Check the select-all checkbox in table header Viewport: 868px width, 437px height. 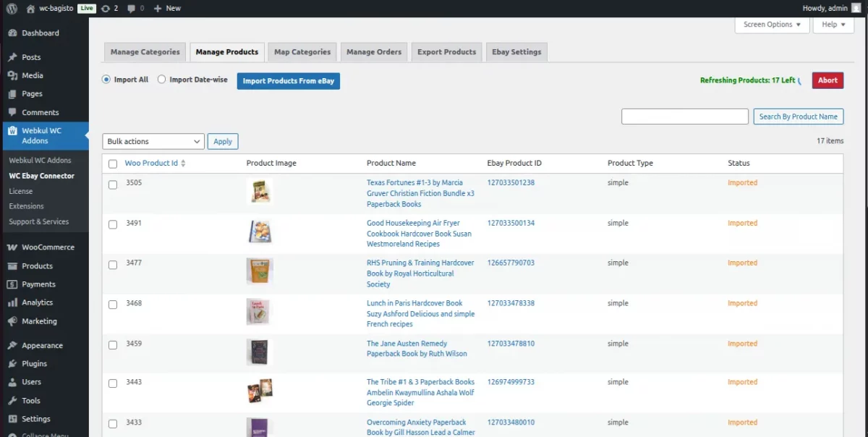click(113, 164)
